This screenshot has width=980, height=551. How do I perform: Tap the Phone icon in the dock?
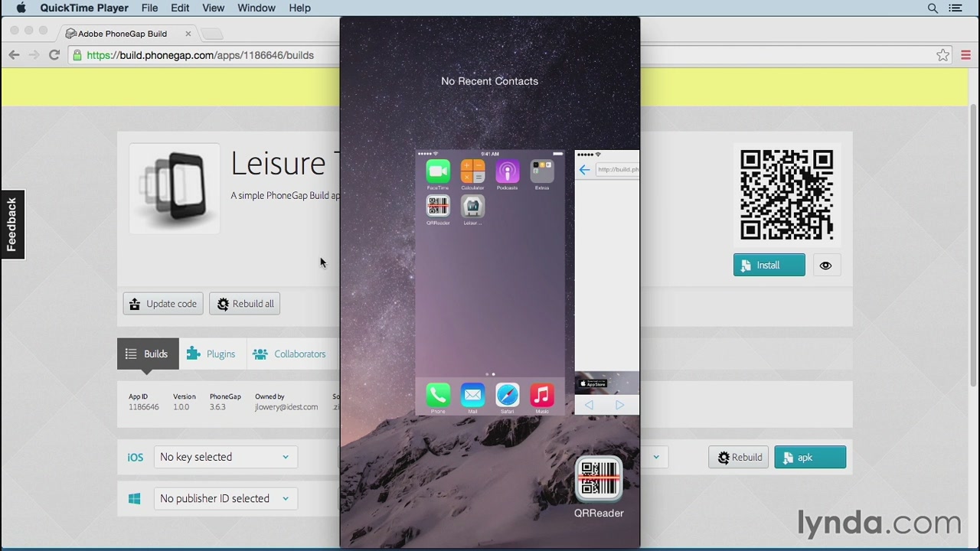438,395
